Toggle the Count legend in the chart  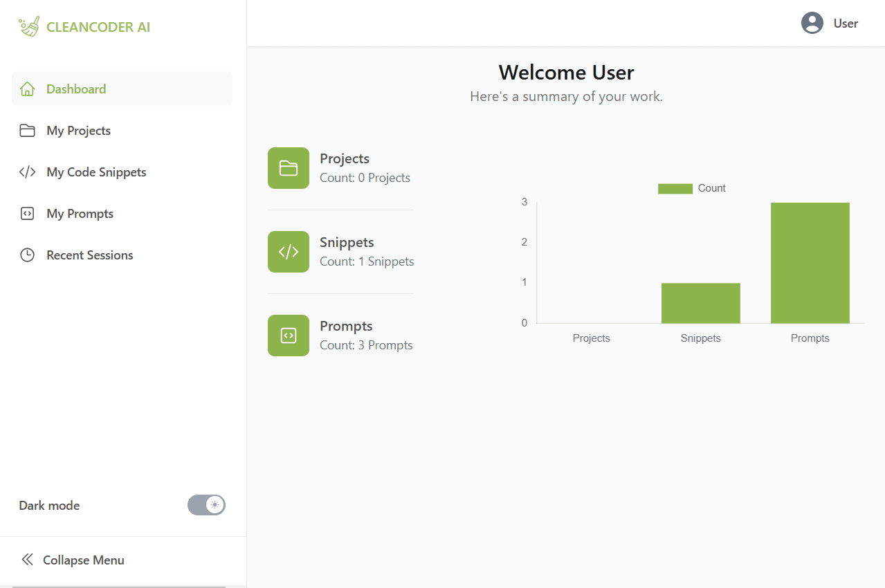(x=691, y=188)
